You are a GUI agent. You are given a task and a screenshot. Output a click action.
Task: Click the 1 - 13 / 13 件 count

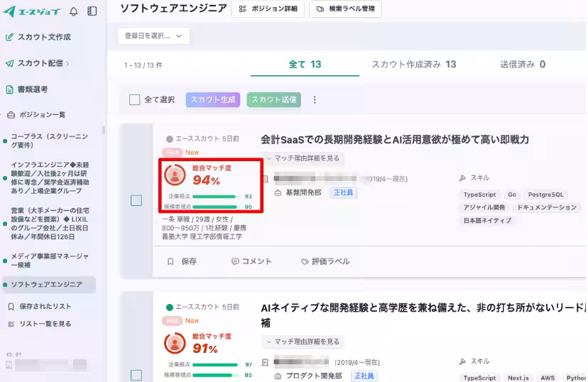(143, 65)
